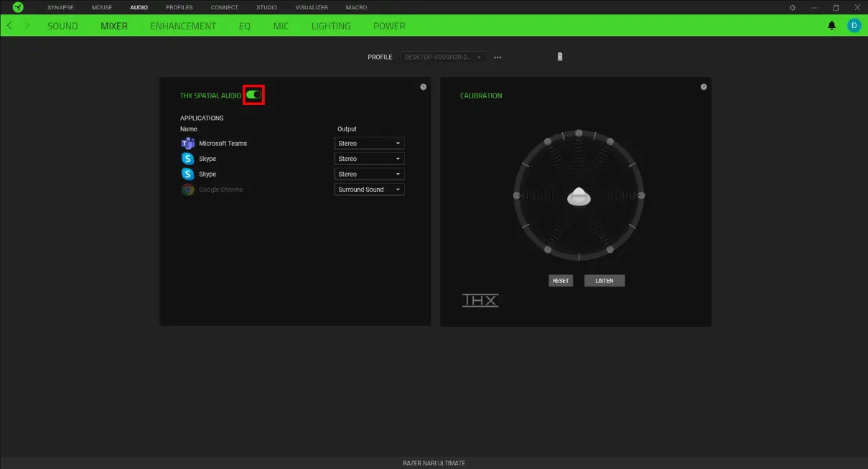Click the user avatar marked D
Screen dimensions: 868x469
pyautogui.click(x=854, y=25)
